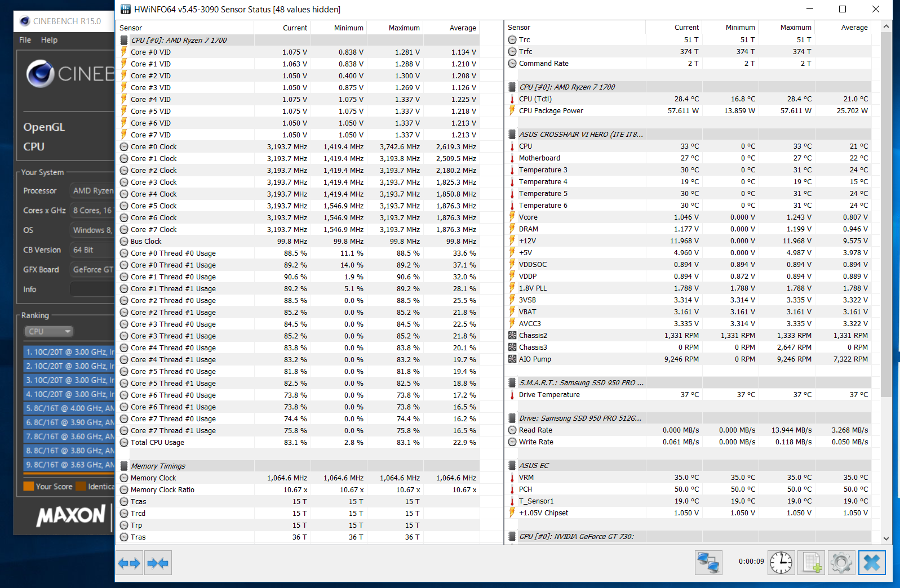Viewport: 900px width, 588px height.
Task: Click the lightning icon beside CPU Package Power
Action: coord(512,110)
